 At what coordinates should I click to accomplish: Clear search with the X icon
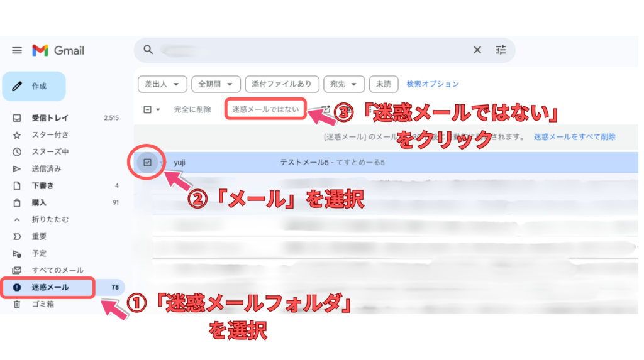[x=477, y=50]
